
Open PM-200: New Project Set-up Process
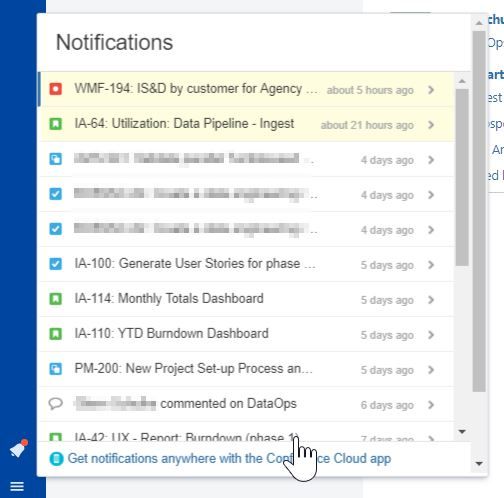pos(193,369)
